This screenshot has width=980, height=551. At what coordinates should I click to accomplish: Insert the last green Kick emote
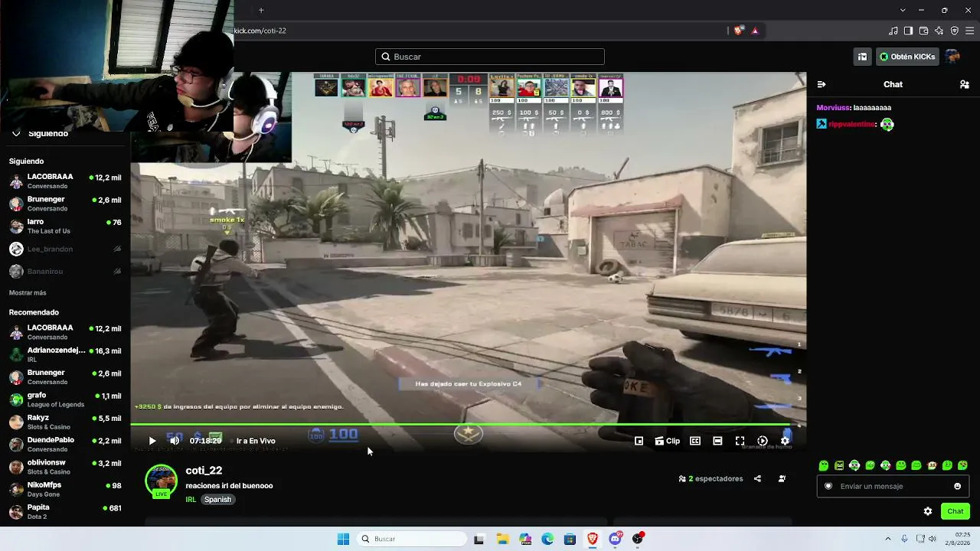963,465
